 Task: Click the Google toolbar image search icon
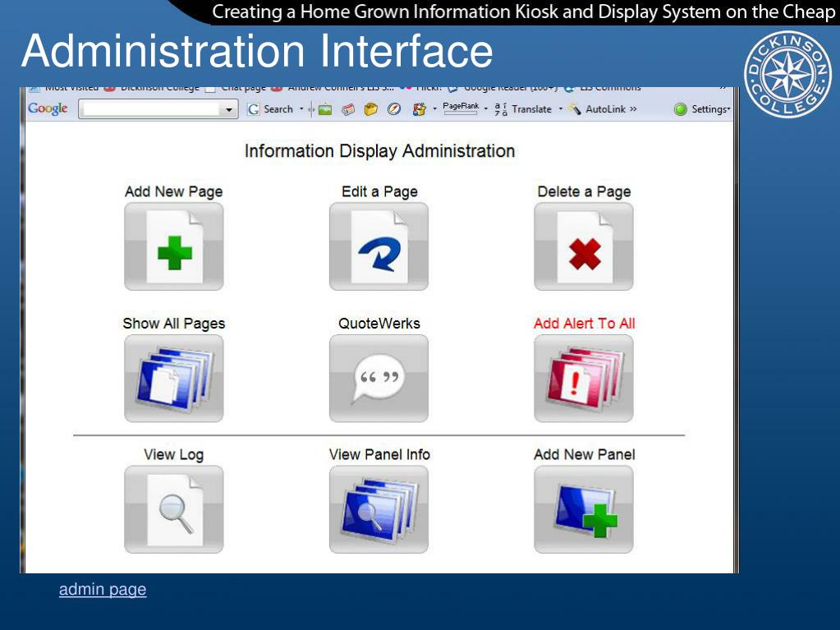(x=324, y=109)
